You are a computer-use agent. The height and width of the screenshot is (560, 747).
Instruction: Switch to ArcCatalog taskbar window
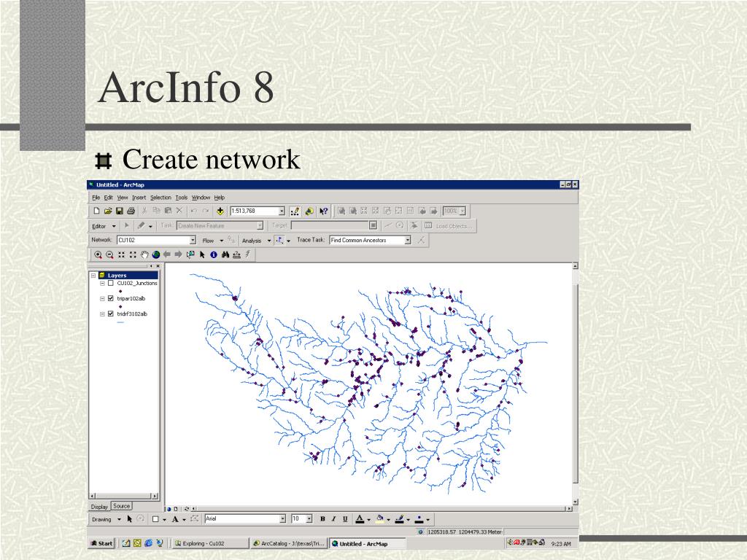pos(289,543)
